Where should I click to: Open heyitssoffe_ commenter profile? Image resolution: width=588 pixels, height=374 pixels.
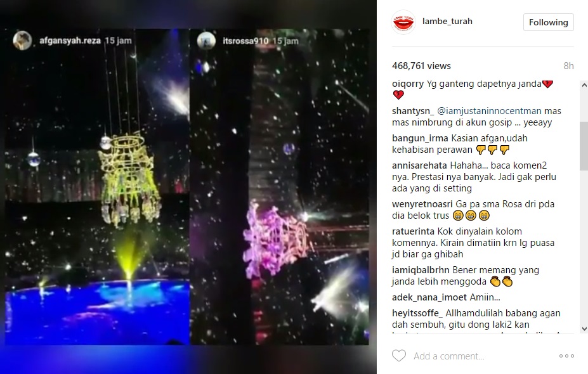pyautogui.click(x=417, y=313)
